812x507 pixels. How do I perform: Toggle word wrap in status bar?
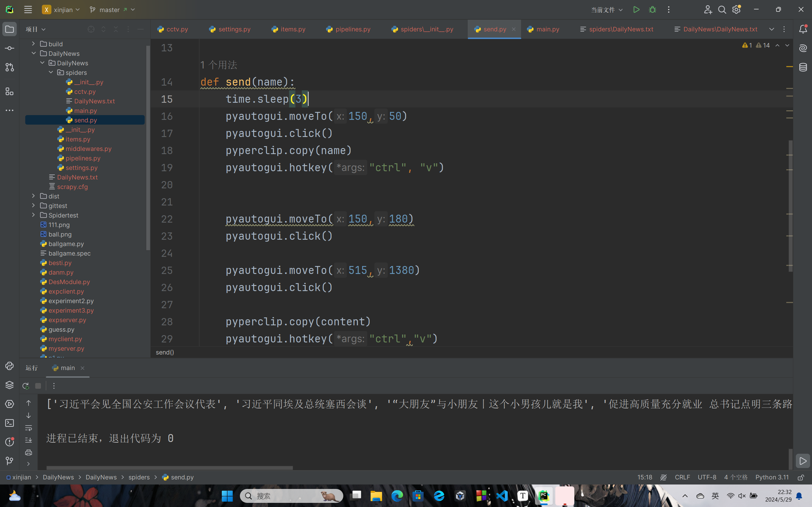[x=664, y=477]
